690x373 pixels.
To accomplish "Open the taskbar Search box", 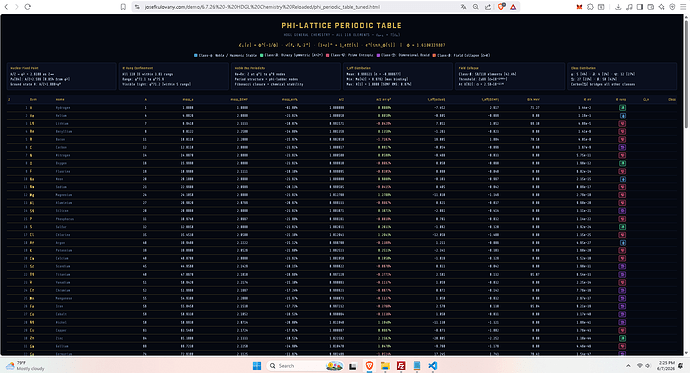I will [306, 366].
